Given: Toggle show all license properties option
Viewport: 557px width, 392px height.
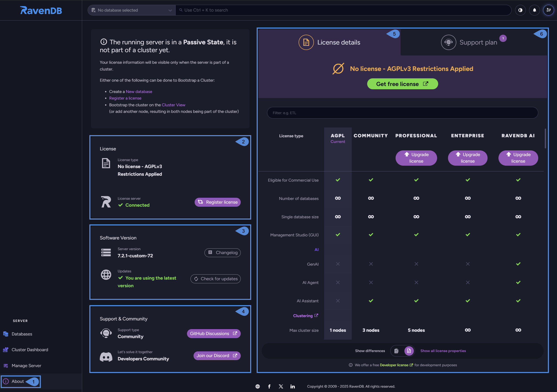Looking at the screenshot, I should pyautogui.click(x=409, y=351).
